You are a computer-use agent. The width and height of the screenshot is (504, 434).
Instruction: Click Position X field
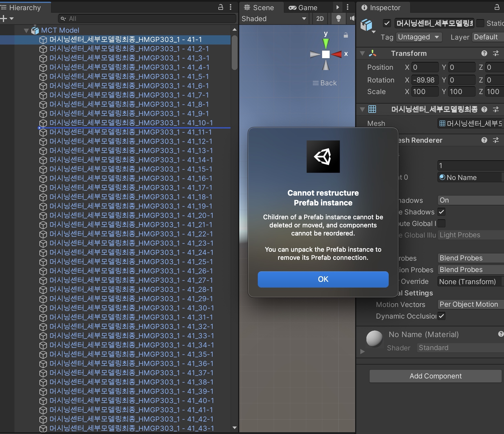coord(425,67)
